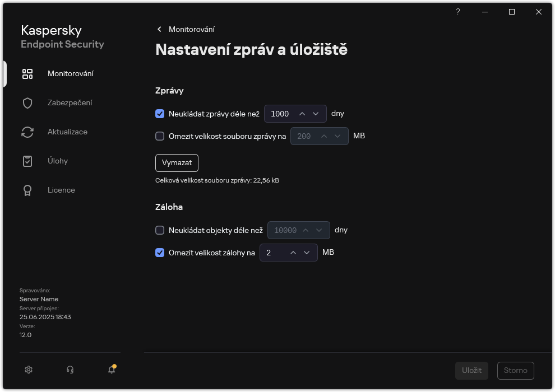Open notifications via bell icon
The width and height of the screenshot is (555, 392).
point(111,371)
